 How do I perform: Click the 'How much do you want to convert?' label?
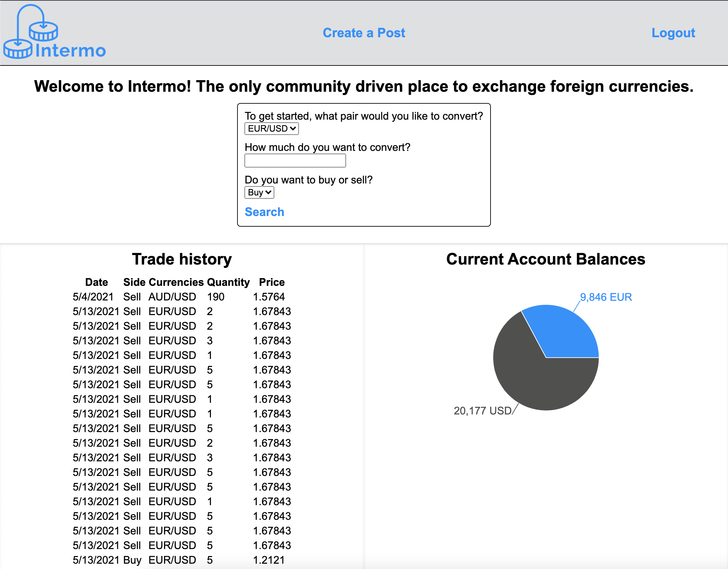coord(327,147)
